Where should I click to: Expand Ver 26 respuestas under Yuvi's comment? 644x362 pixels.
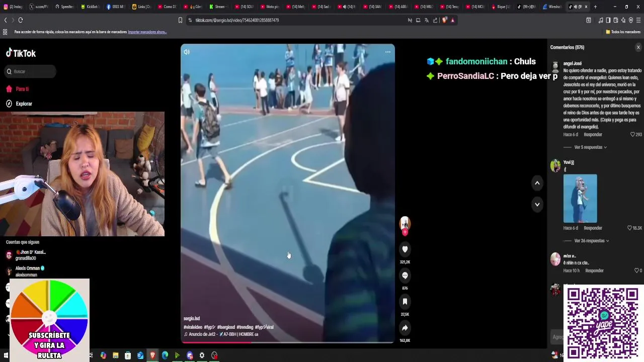(x=592, y=241)
